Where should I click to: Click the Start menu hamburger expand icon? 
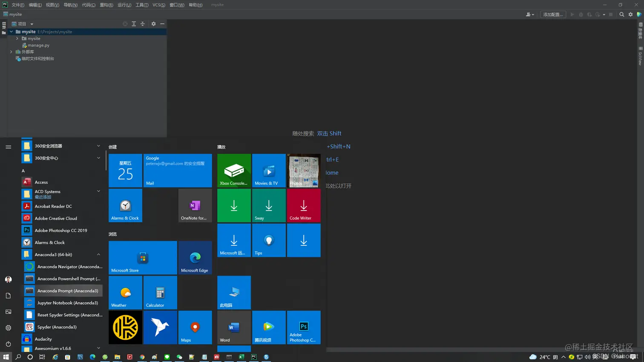pos(8,147)
